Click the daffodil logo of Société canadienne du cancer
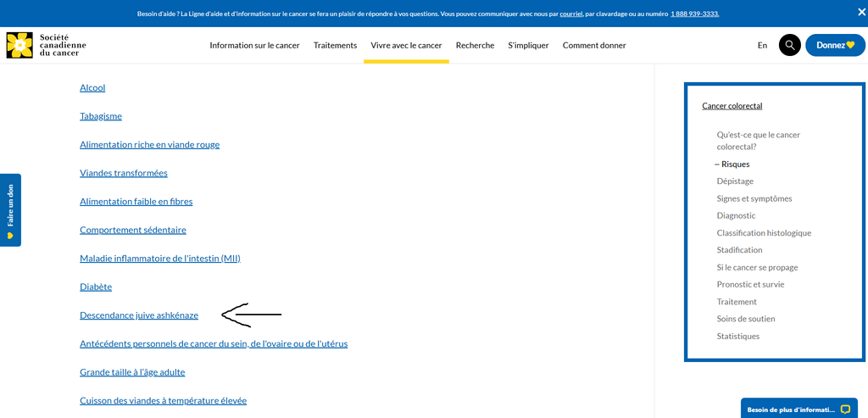Image resolution: width=868 pixels, height=418 pixels. [x=20, y=46]
